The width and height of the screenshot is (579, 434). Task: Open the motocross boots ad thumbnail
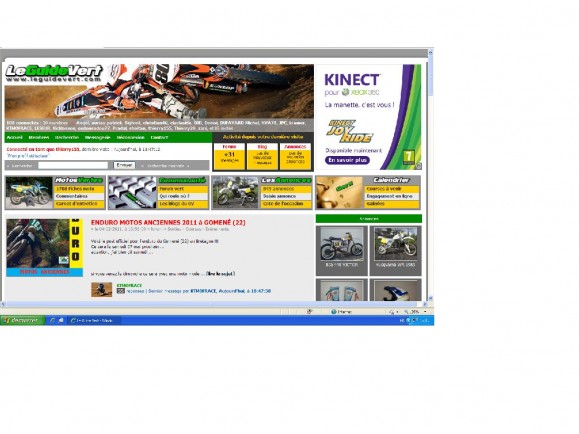[342, 290]
